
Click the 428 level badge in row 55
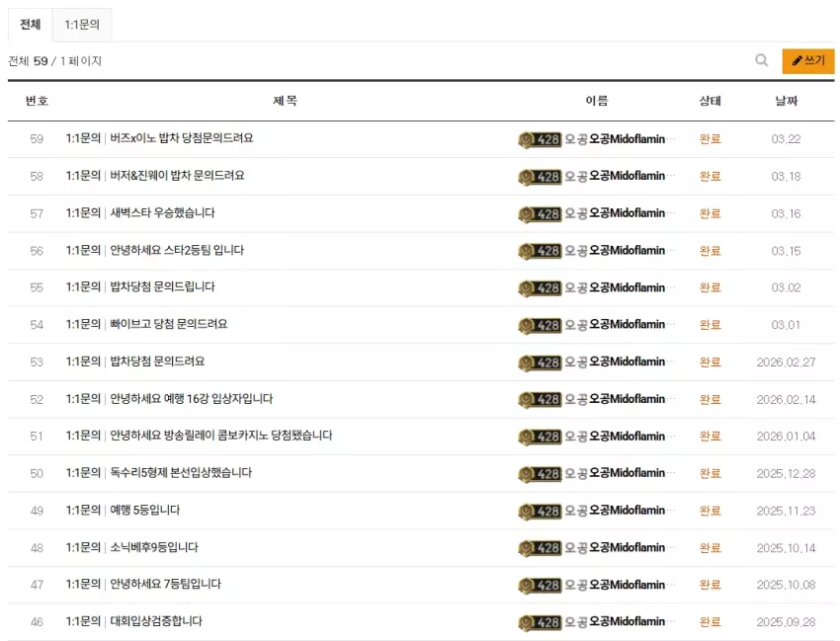pyautogui.click(x=540, y=288)
